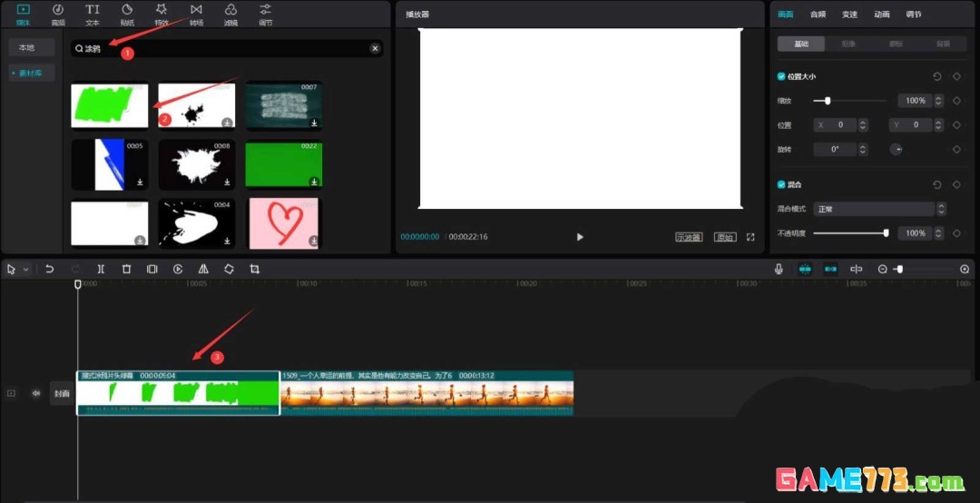Switch to the 变速 speed tab

click(x=849, y=15)
